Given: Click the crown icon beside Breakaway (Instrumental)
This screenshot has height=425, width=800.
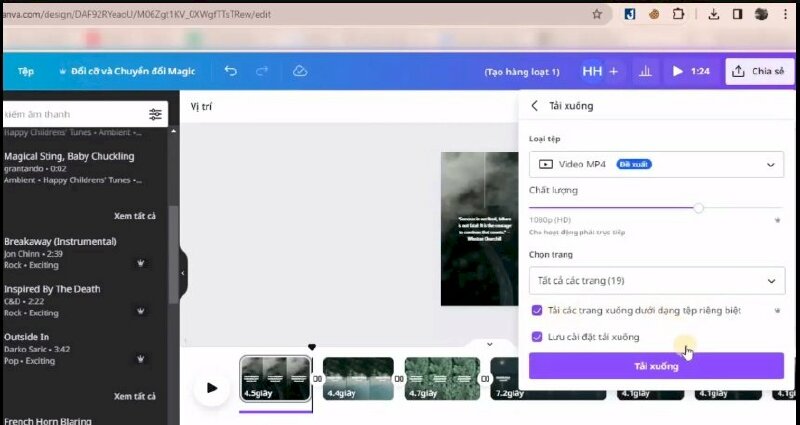Looking at the screenshot, I should [x=140, y=263].
